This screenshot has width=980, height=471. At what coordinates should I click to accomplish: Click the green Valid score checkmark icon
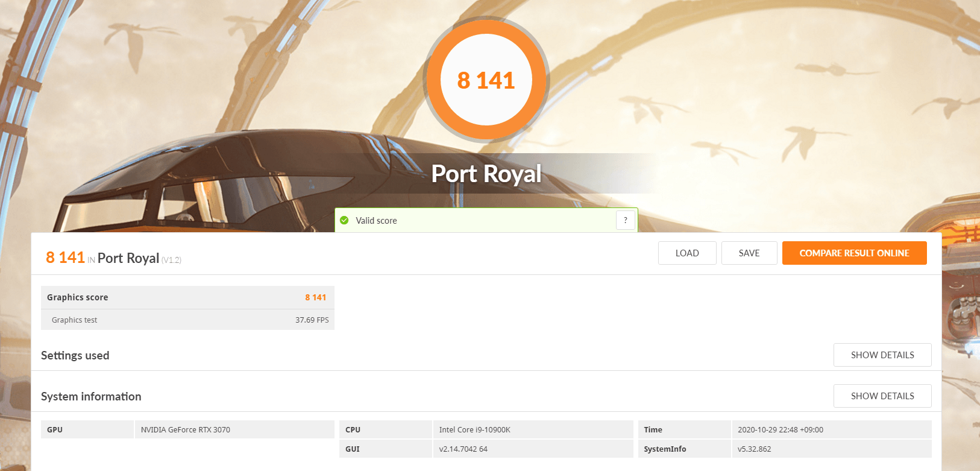tap(344, 221)
